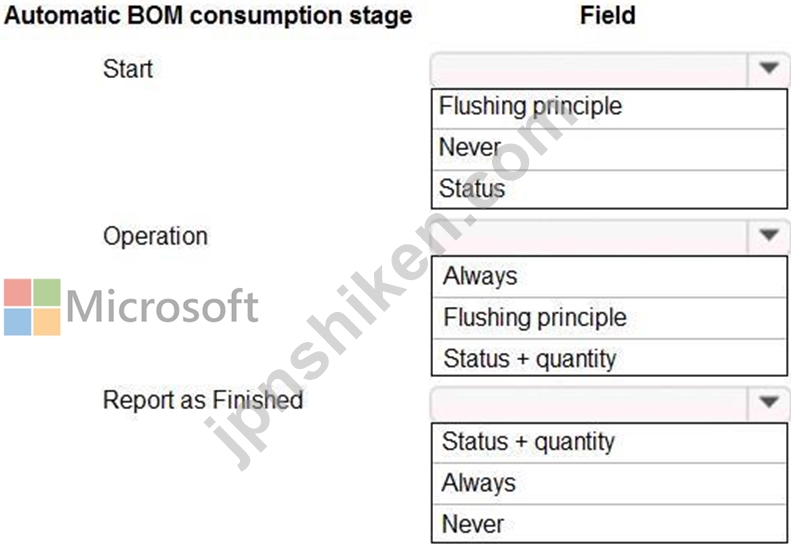The width and height of the screenshot is (791, 548).
Task: Open the Report as Finished dropdown arrow
Action: (x=768, y=402)
